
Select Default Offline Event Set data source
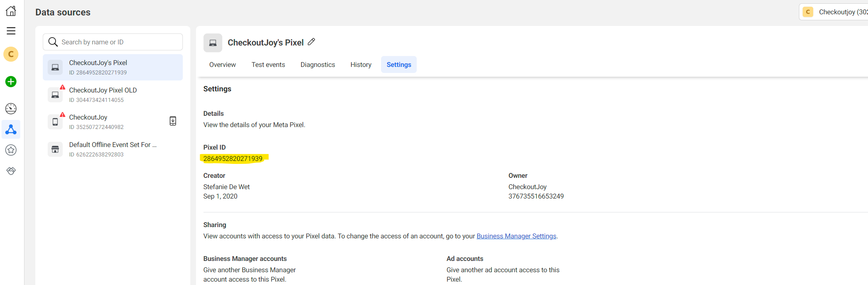click(113, 149)
